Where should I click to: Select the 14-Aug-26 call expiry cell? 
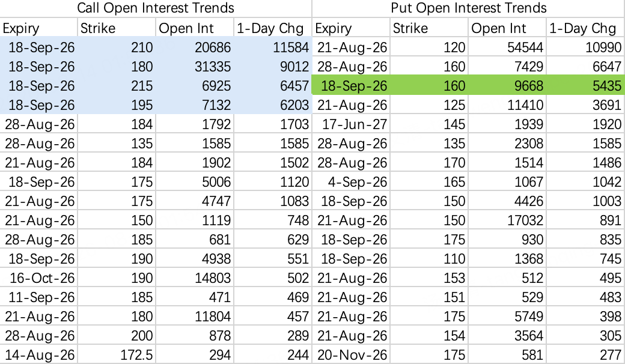[38, 355]
